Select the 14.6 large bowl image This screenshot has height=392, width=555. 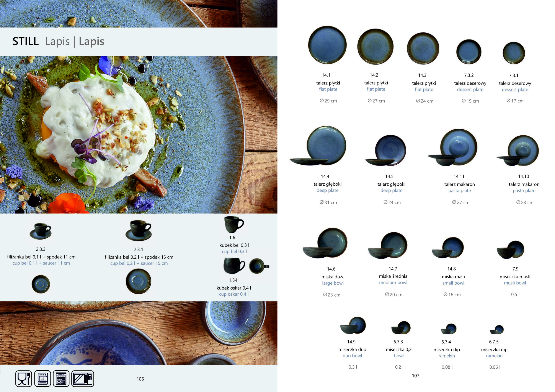tap(325, 243)
